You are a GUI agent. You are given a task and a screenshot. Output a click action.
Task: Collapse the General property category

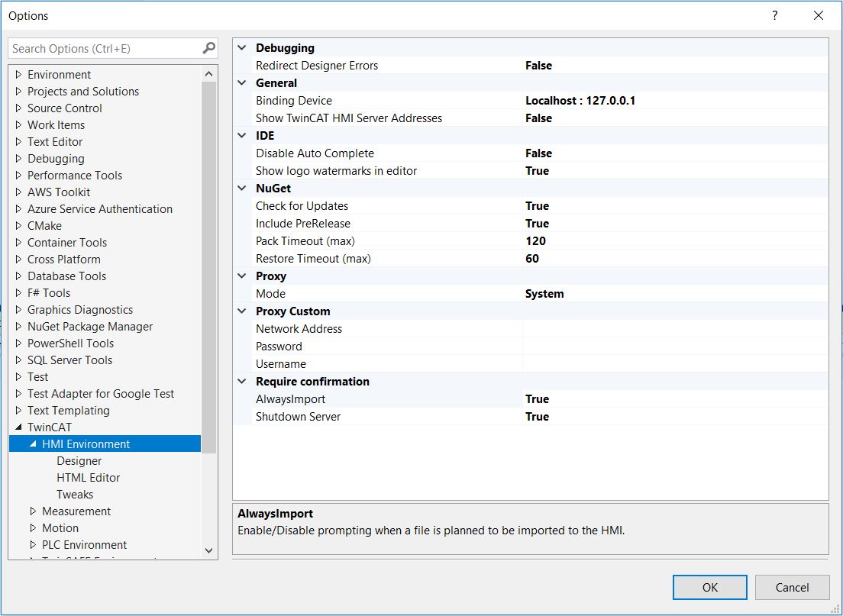coord(242,82)
